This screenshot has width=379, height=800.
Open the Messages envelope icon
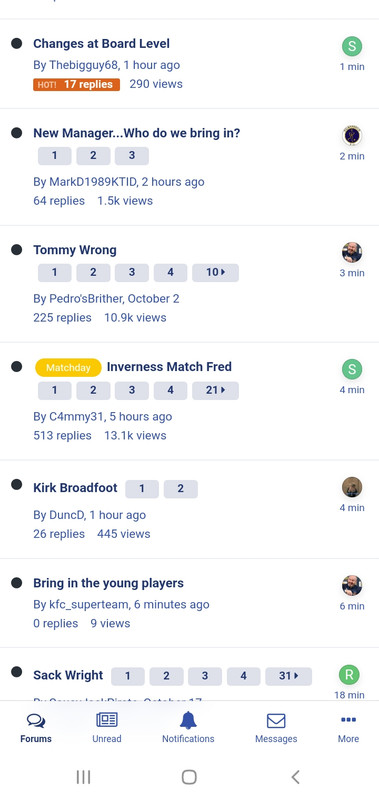[276, 720]
